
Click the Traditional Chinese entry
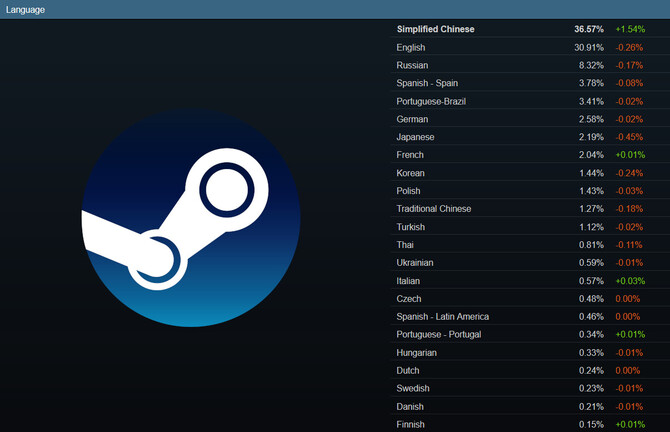click(530, 209)
